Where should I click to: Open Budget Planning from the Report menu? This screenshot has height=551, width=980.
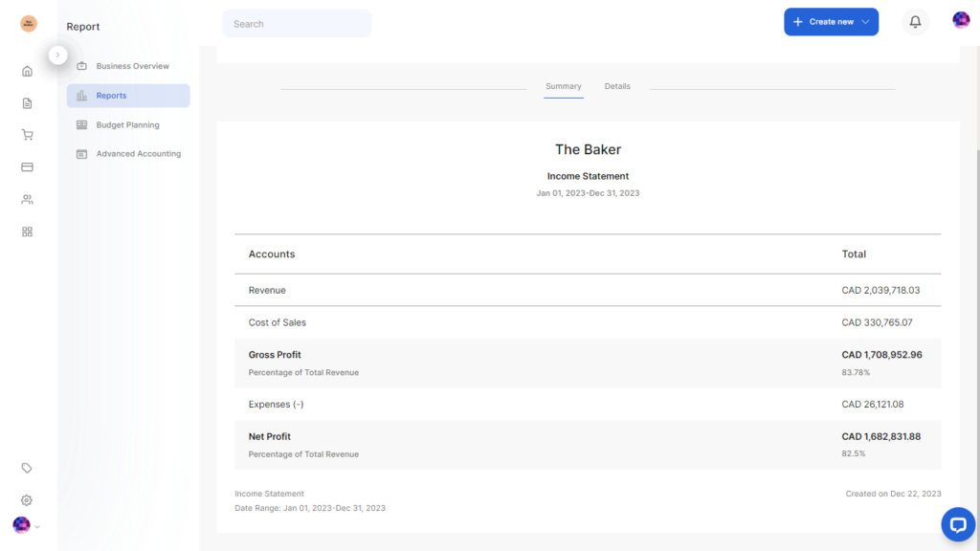coord(127,124)
